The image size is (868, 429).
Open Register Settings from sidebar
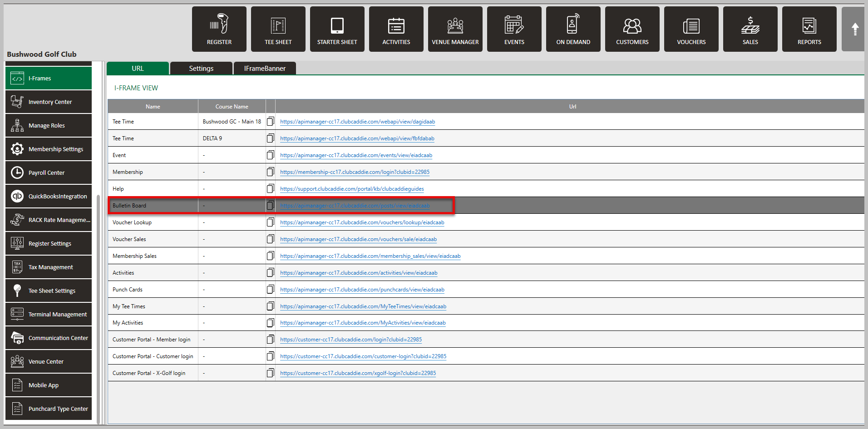pos(49,243)
